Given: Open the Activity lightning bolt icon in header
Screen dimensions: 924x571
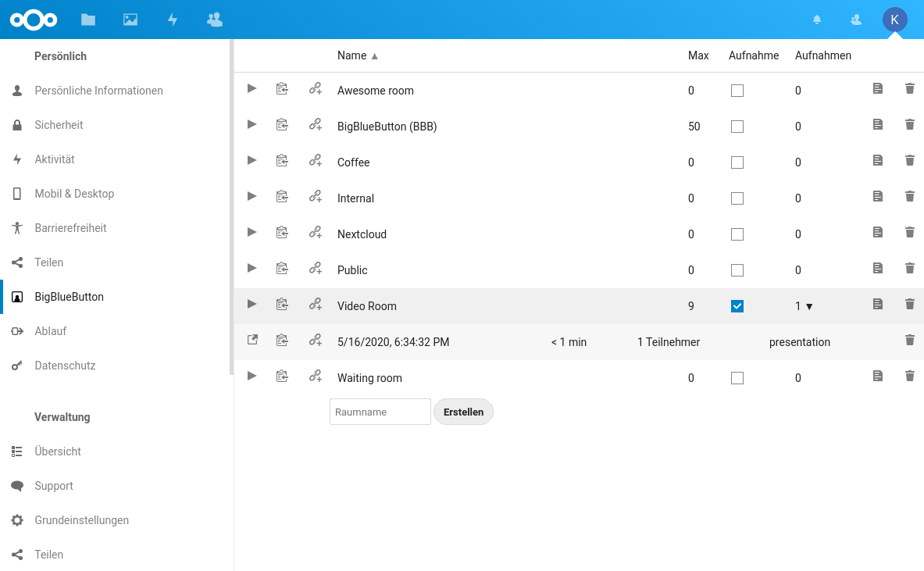Looking at the screenshot, I should coord(173,20).
